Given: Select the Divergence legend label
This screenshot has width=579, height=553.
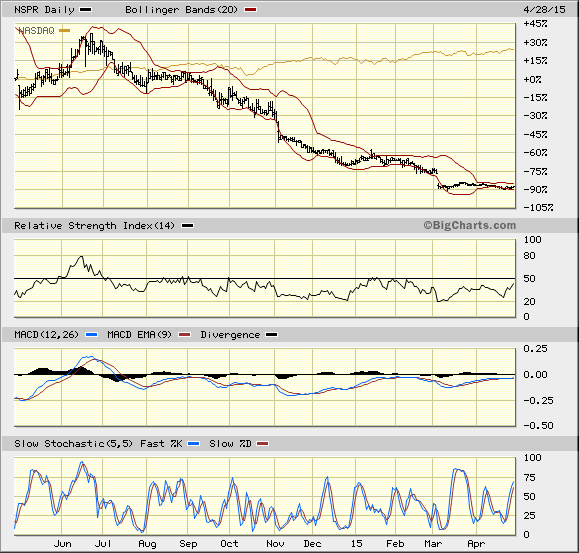Looking at the screenshot, I should click(230, 335).
